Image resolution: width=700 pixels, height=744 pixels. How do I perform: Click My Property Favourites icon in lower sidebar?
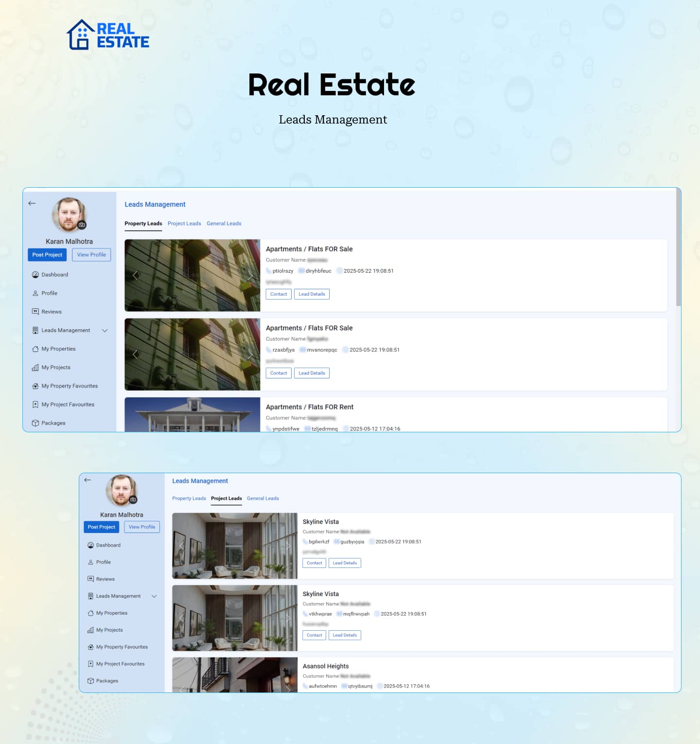90,647
